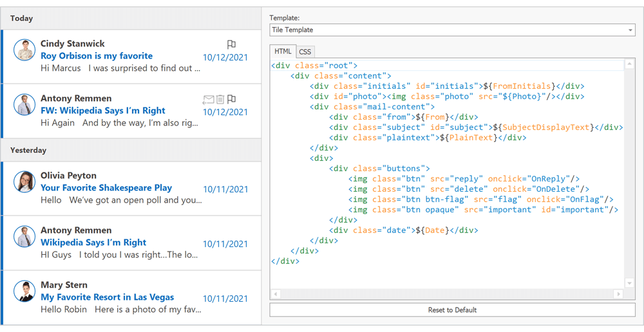Switch to the CSS tab
This screenshot has height=332, width=644.
tap(305, 51)
